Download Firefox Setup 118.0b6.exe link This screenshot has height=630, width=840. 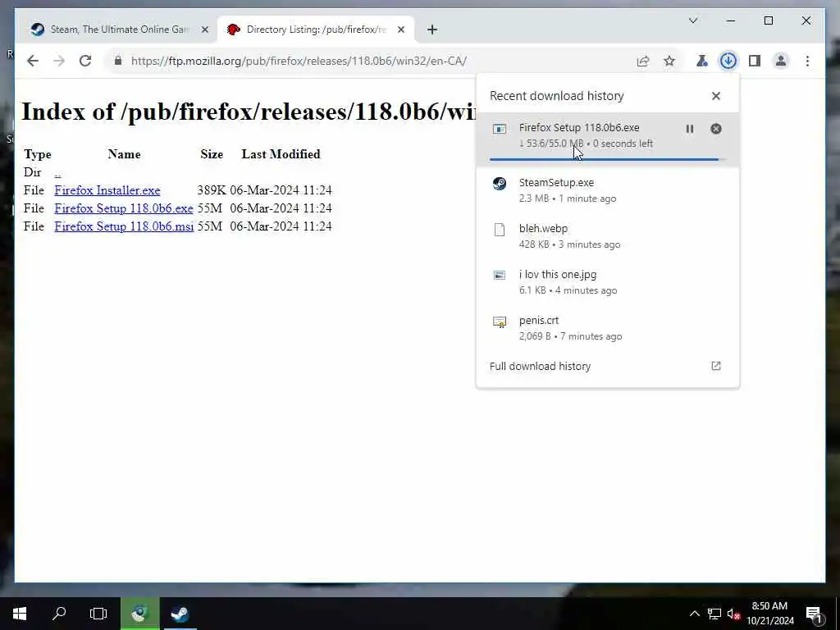(x=124, y=208)
